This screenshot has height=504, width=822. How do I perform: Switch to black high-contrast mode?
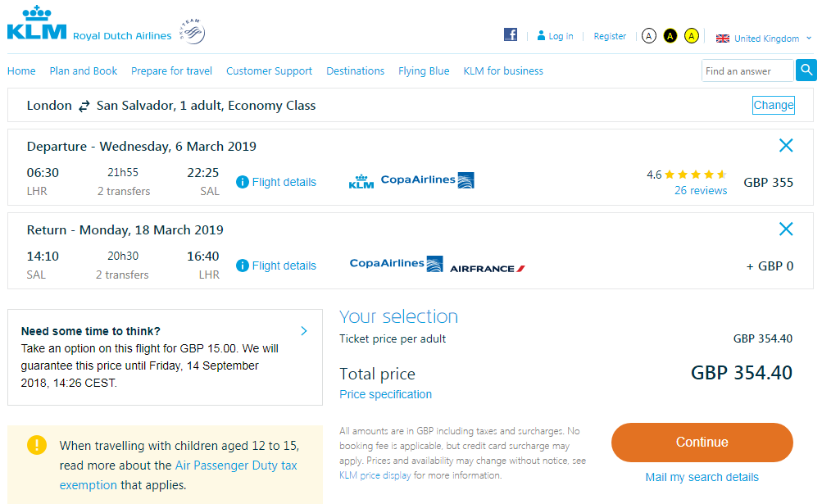pyautogui.click(x=670, y=36)
